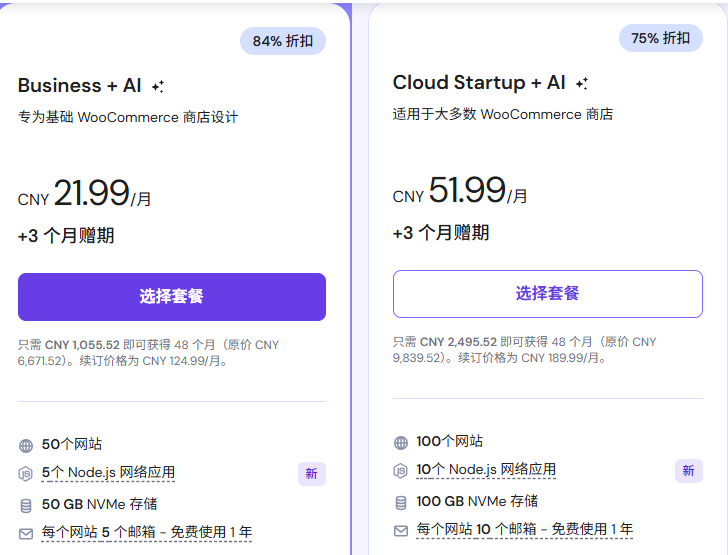
Task: Choose the Business + AI plan with 选择套餐
Action: coord(172,297)
